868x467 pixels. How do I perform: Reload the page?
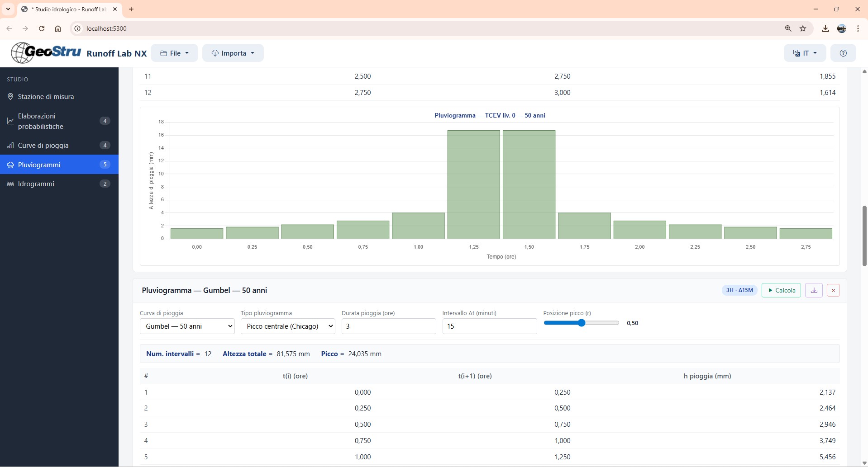point(42,28)
